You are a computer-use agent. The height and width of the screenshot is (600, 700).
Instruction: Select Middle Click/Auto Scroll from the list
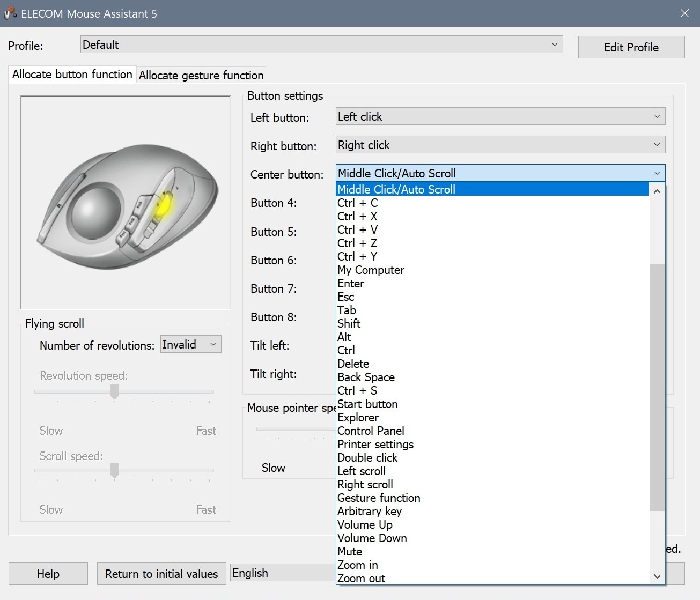tap(492, 189)
